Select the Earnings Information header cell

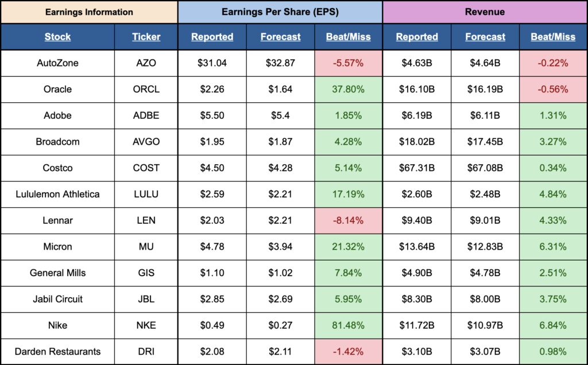tap(88, 11)
